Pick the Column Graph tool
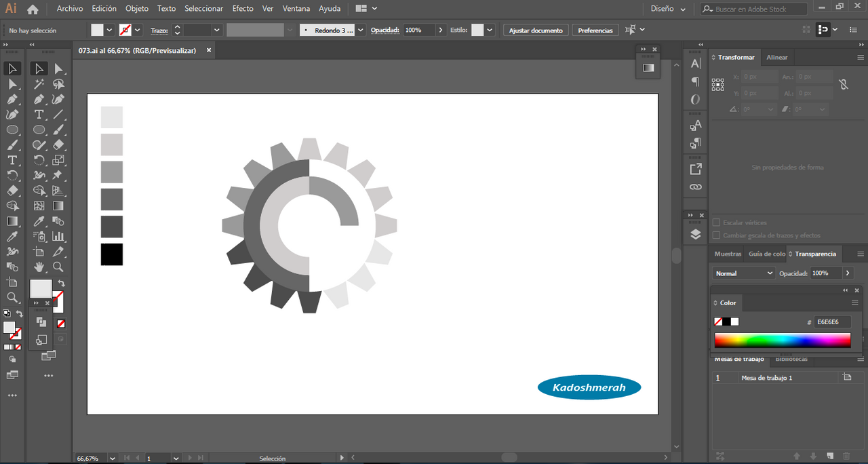The width and height of the screenshot is (868, 464). [x=58, y=236]
